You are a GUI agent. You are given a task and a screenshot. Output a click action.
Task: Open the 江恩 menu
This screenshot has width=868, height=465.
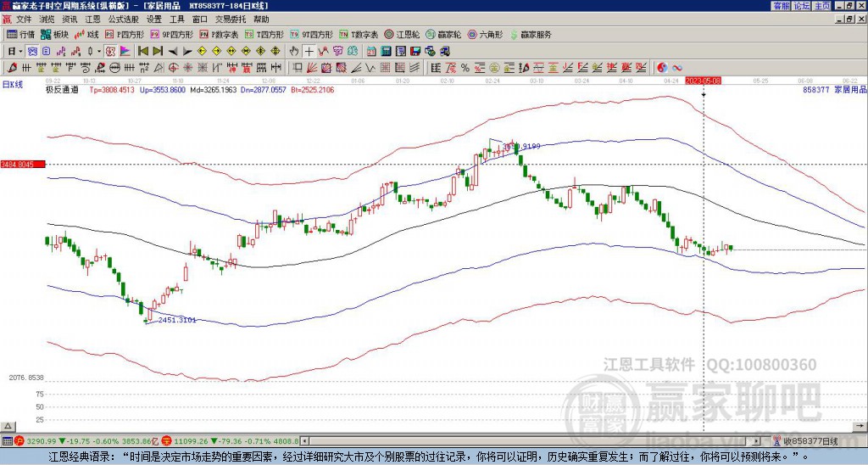point(92,20)
